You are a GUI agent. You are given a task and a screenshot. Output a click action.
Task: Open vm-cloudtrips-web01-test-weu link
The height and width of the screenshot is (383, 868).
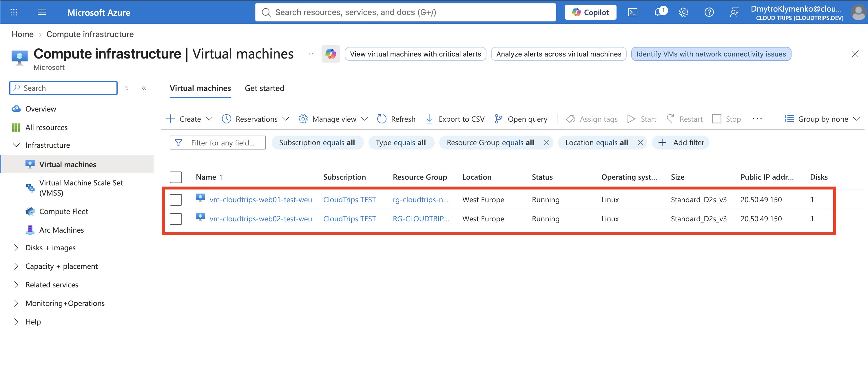pyautogui.click(x=261, y=199)
